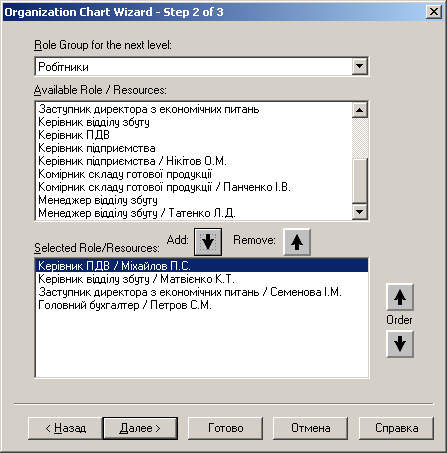Select Комірник складу готової продукції / Панченко І.В.
The image size is (447, 453).
point(194,187)
